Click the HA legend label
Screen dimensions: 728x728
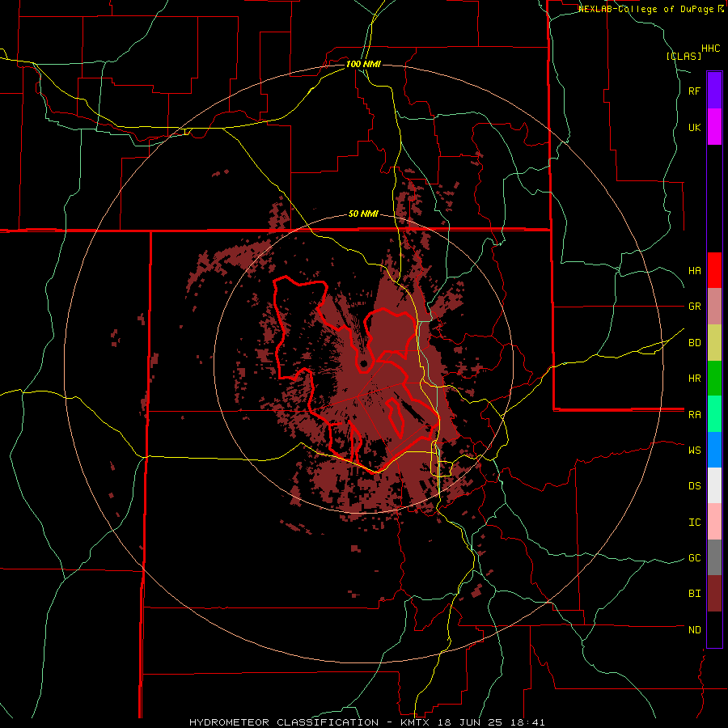coord(694,271)
